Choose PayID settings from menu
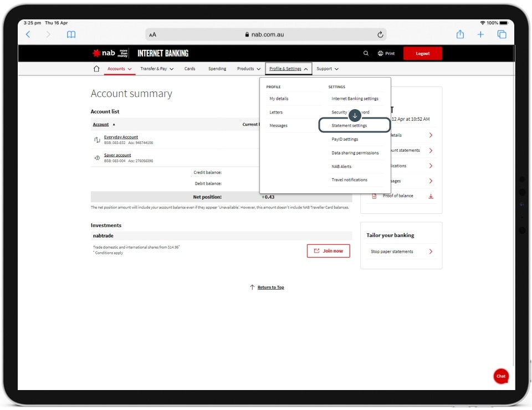 click(345, 140)
